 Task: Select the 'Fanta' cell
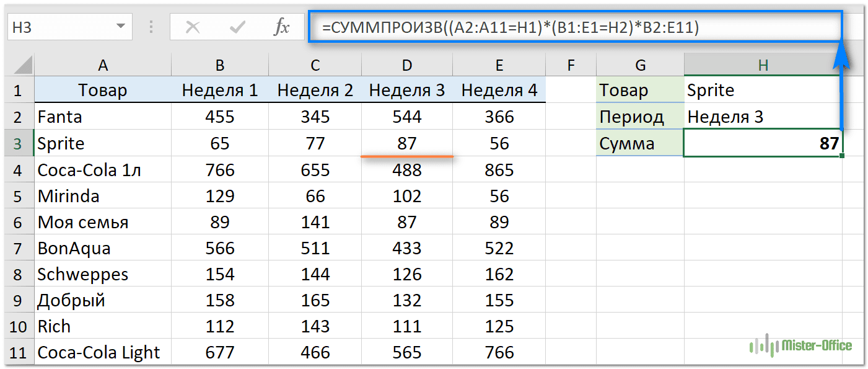103,117
